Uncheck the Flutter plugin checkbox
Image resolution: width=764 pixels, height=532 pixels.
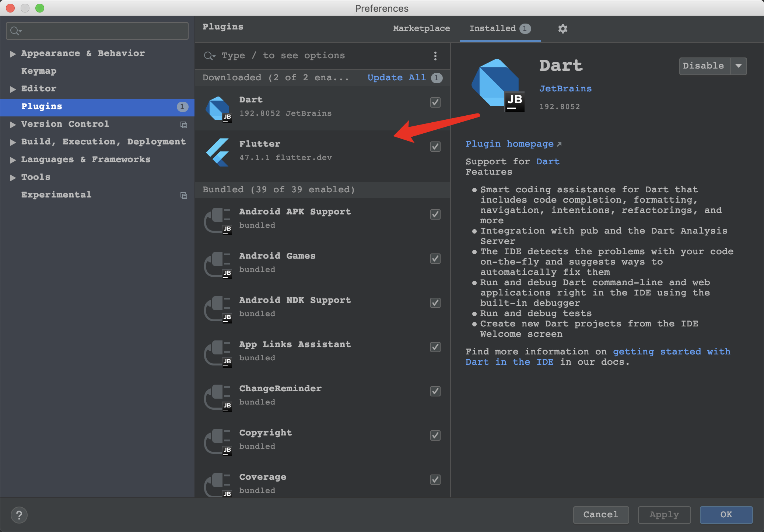tap(435, 147)
